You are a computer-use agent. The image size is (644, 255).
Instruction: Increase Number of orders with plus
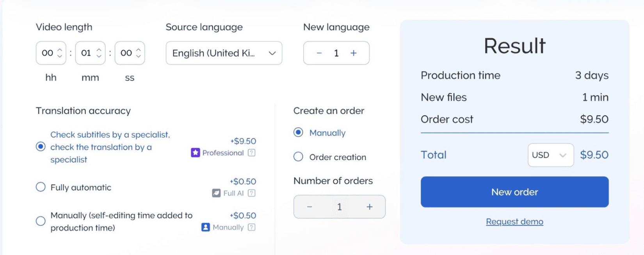[369, 207]
